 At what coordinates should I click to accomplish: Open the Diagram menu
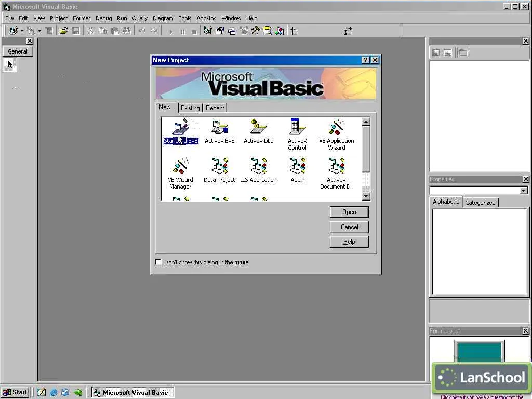point(163,18)
